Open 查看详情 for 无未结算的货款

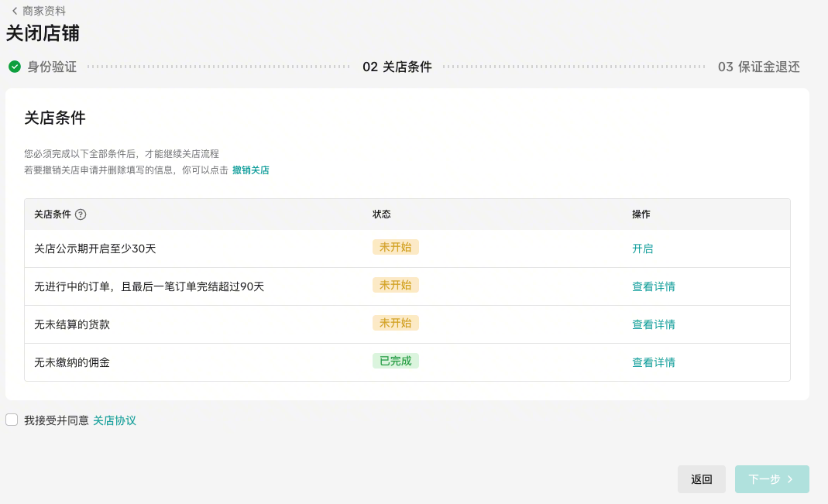pyautogui.click(x=653, y=324)
